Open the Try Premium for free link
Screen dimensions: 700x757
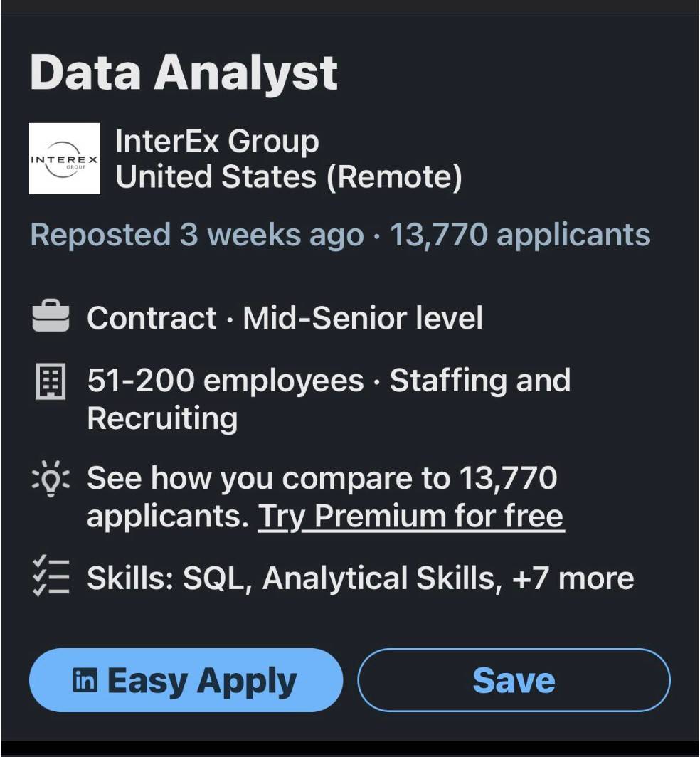tap(411, 516)
